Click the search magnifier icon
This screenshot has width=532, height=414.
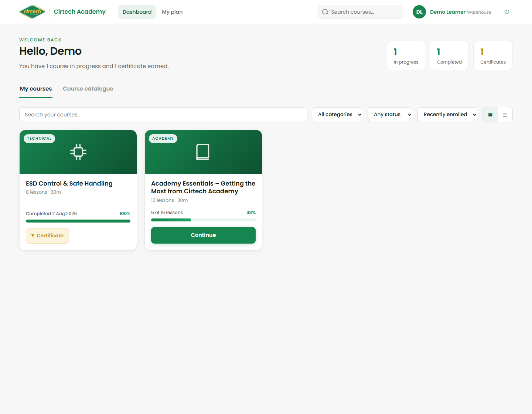pos(325,12)
